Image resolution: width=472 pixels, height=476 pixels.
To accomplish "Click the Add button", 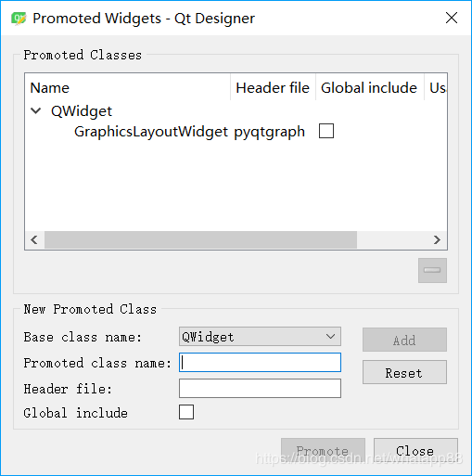I will coord(404,340).
